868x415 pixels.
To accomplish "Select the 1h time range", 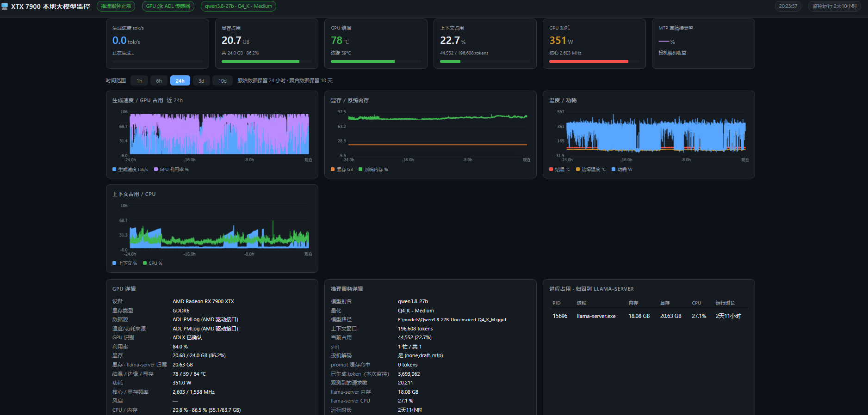I will tap(139, 81).
